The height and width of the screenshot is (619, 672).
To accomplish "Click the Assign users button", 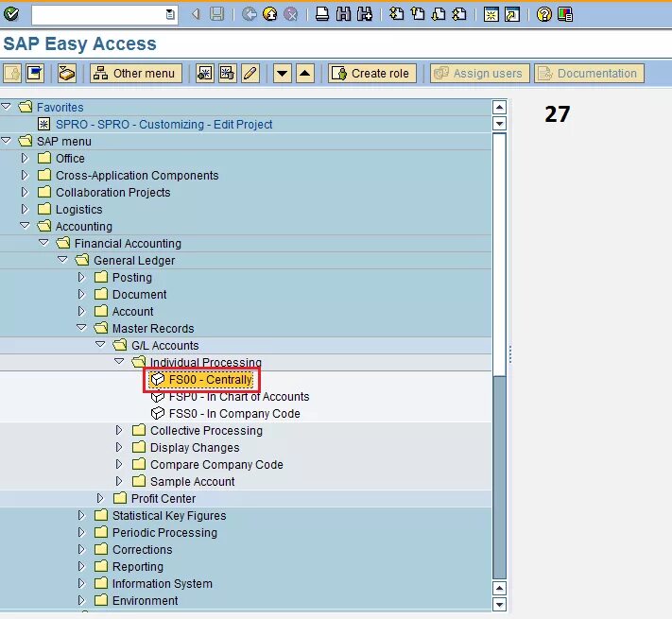I will 480,74.
